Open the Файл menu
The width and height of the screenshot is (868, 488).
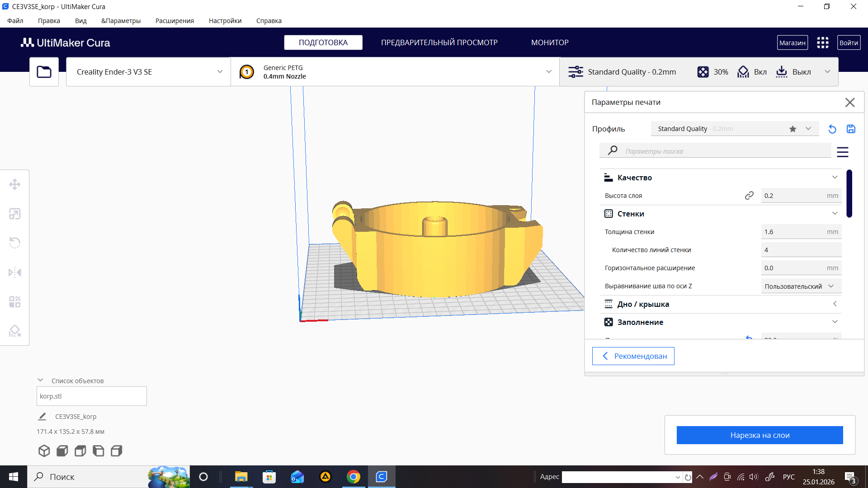coord(15,21)
